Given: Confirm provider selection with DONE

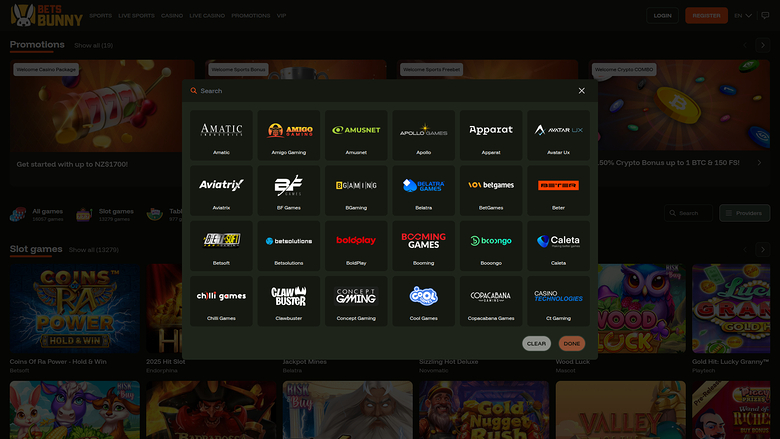Looking at the screenshot, I should 572,344.
